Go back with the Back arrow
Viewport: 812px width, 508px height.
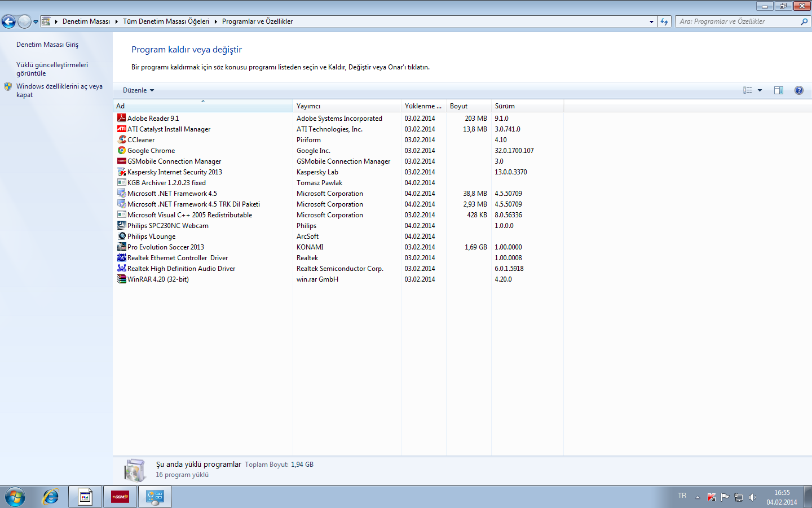tap(8, 21)
